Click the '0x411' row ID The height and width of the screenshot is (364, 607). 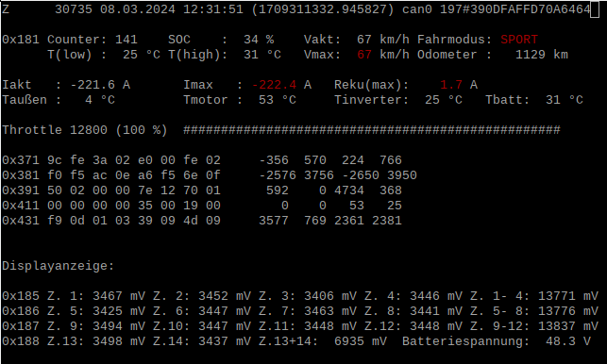pyautogui.click(x=21, y=206)
